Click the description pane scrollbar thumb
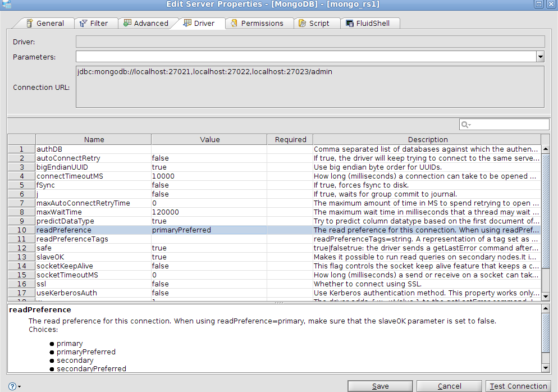This screenshot has height=392, width=558. click(x=546, y=333)
